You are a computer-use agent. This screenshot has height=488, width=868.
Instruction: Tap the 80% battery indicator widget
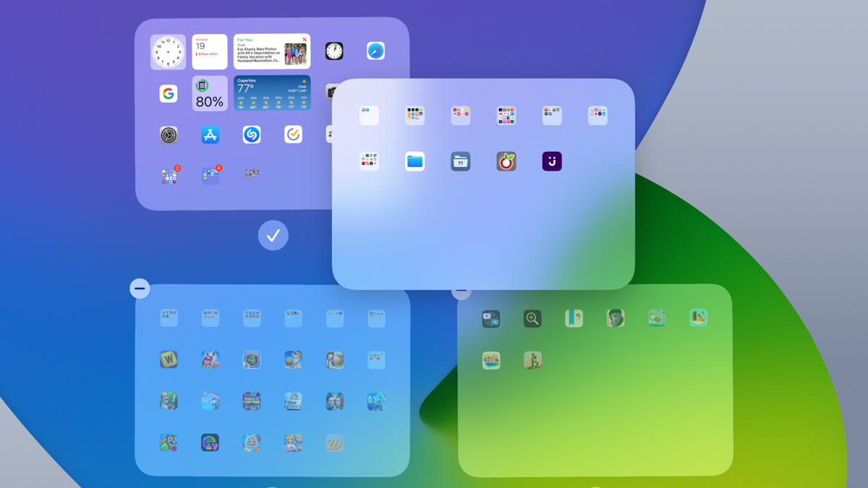[x=209, y=93]
